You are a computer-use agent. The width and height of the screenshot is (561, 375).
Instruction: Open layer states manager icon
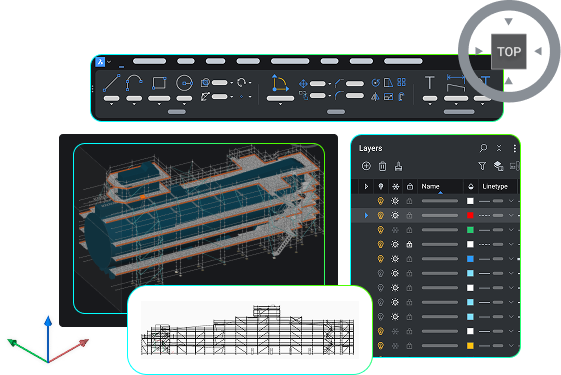[498, 166]
